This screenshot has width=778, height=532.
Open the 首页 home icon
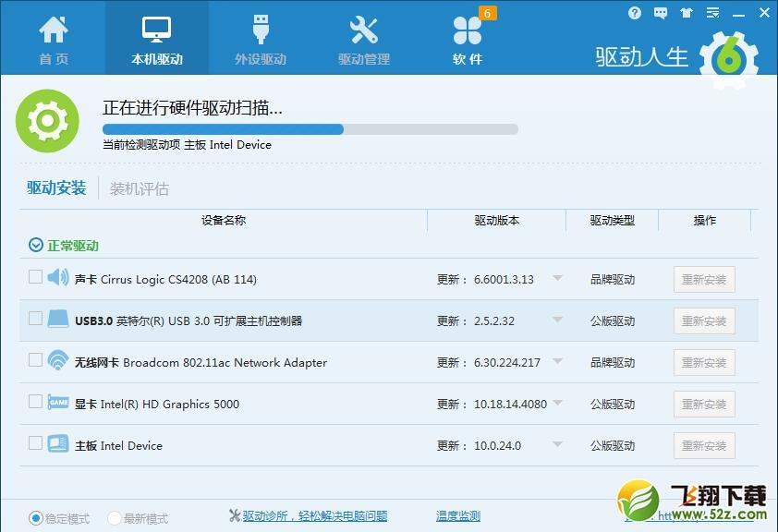54,30
